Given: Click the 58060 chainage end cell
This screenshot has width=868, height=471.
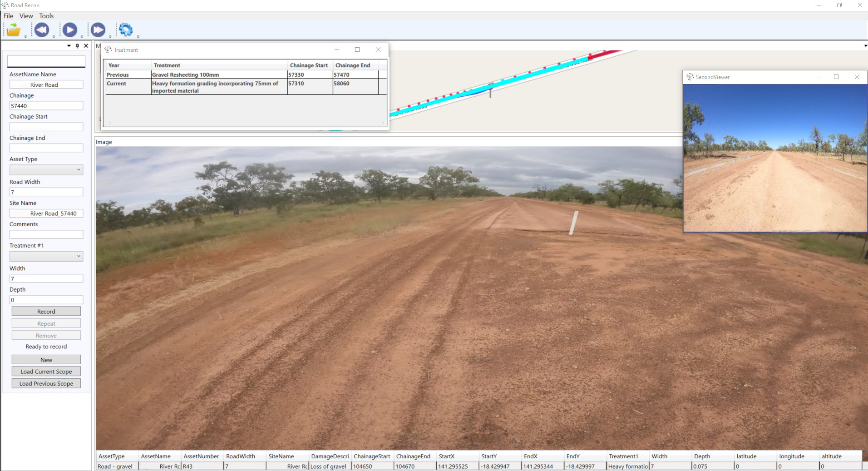Looking at the screenshot, I should tap(355, 87).
